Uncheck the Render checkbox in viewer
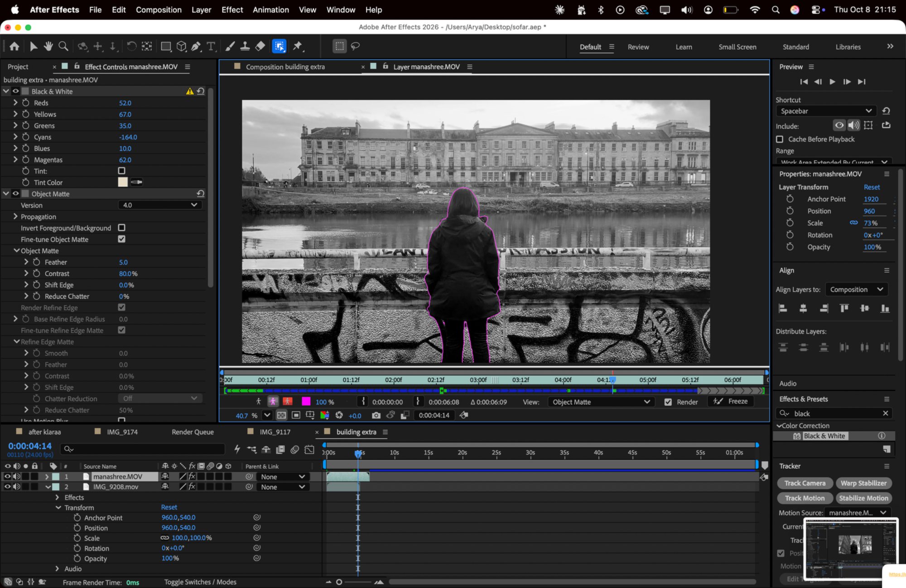 pyautogui.click(x=668, y=402)
